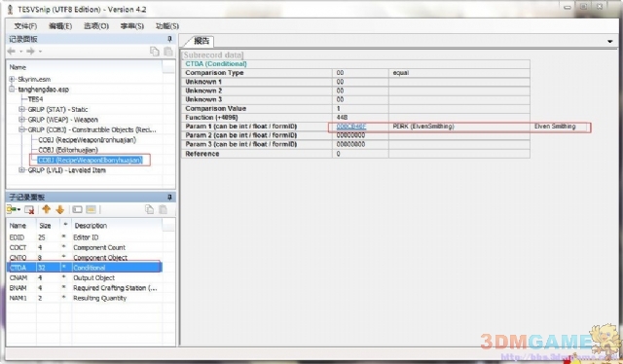
Task: Select the BNAM Required Crafting Station subrecord
Action: [85, 288]
